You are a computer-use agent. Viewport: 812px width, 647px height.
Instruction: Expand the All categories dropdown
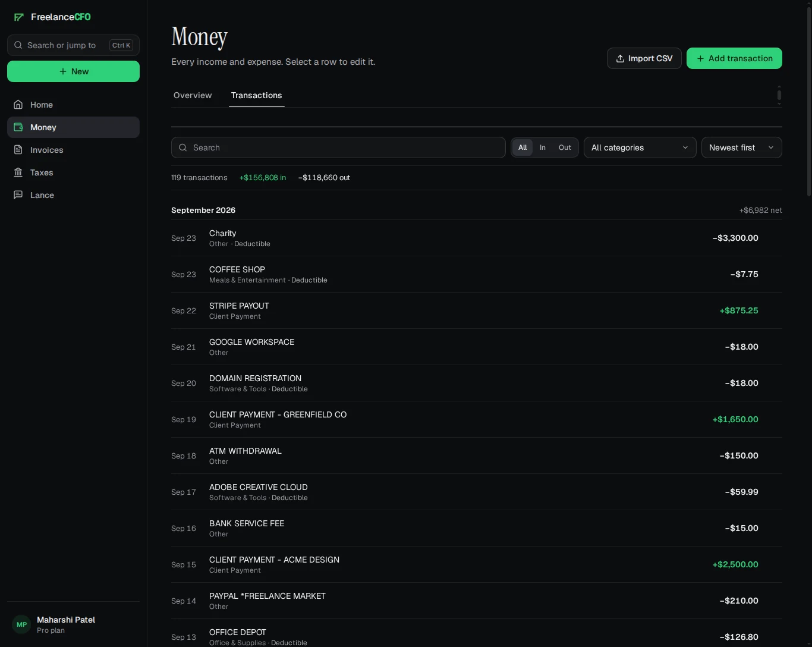pos(640,147)
